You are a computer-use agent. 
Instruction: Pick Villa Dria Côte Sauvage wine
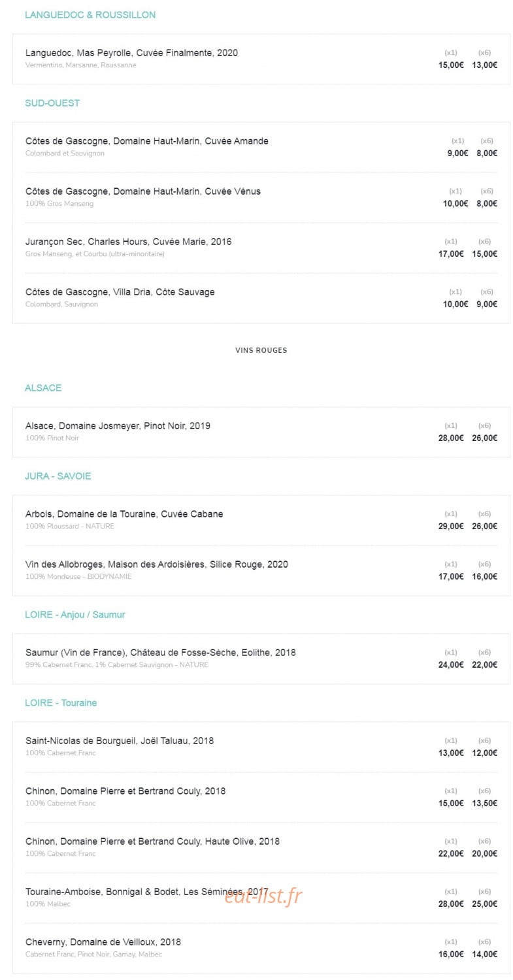pyautogui.click(x=120, y=292)
